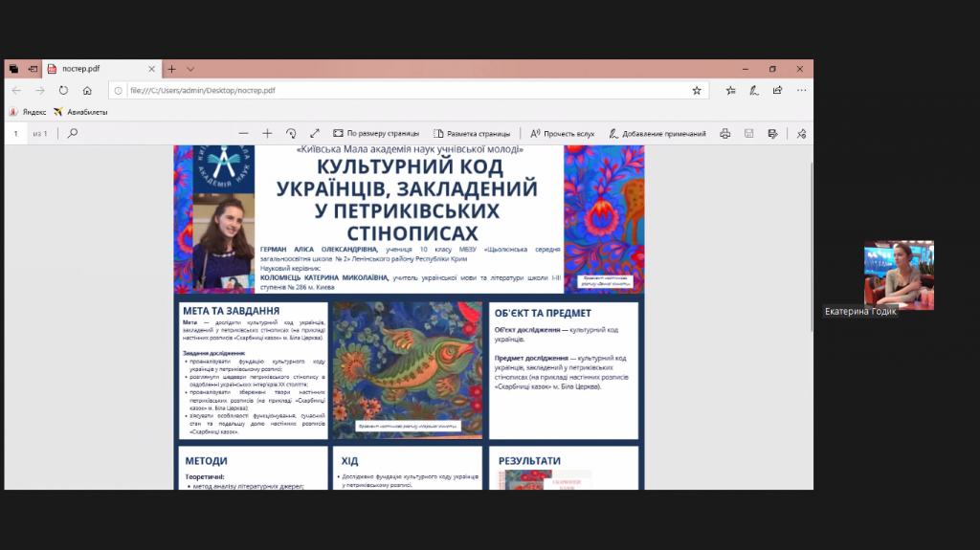
Task: Click Добавление примечаний button
Action: tap(657, 133)
